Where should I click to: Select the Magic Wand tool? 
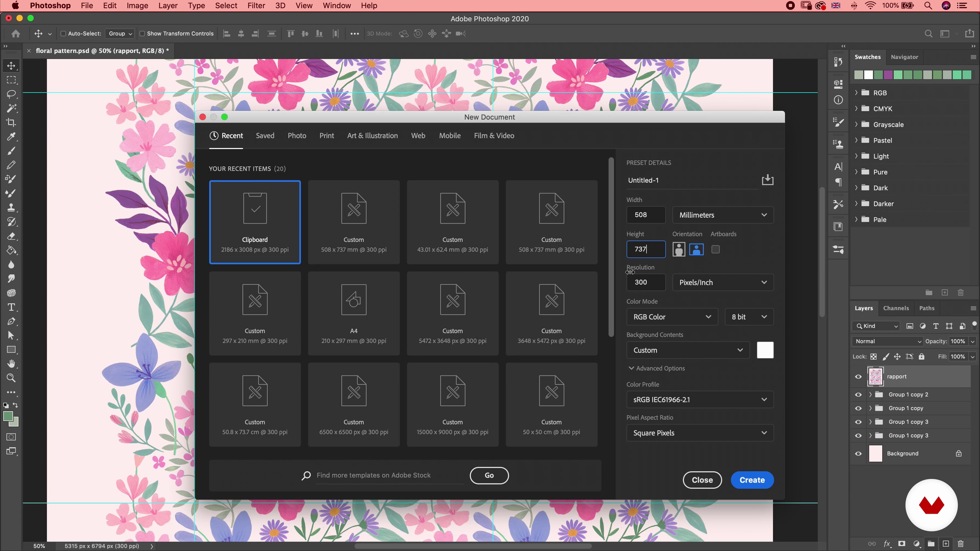pos(11,108)
